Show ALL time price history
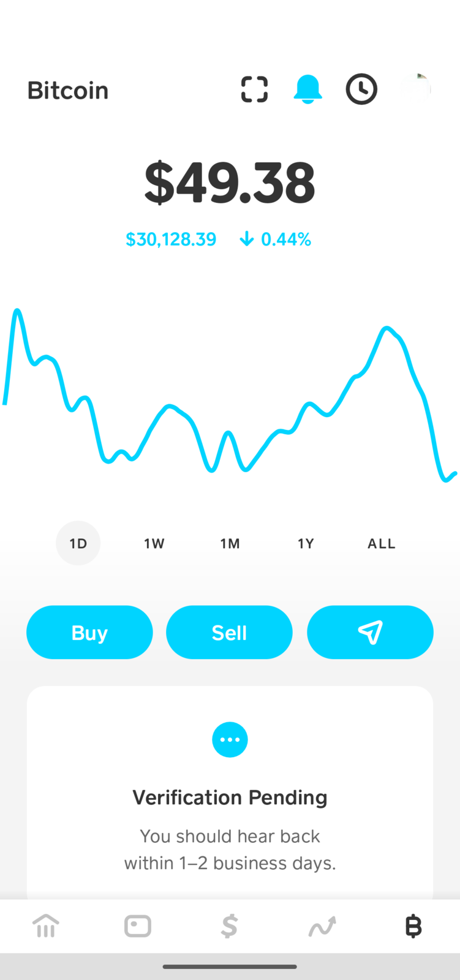Viewport: 460px width, 980px height. point(381,543)
